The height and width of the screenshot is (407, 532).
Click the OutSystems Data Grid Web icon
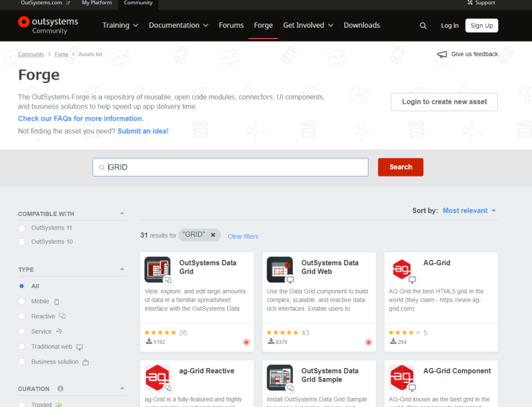click(x=280, y=270)
